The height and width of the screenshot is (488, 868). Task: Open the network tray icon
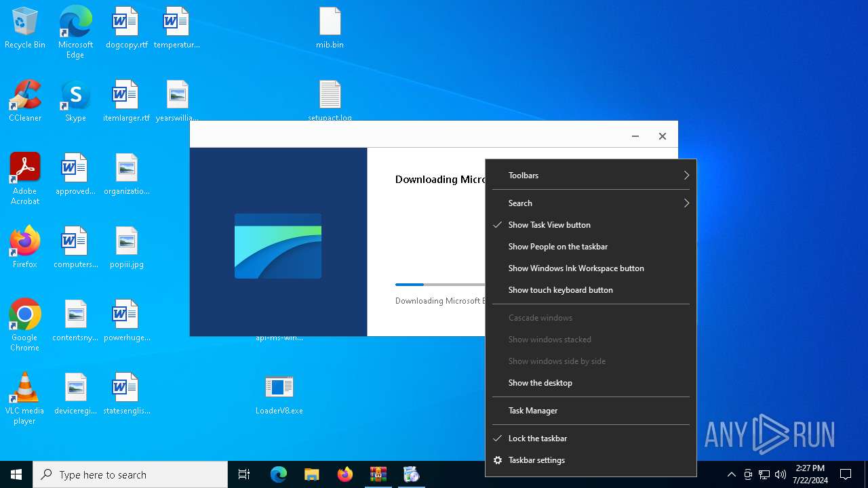coord(764,474)
